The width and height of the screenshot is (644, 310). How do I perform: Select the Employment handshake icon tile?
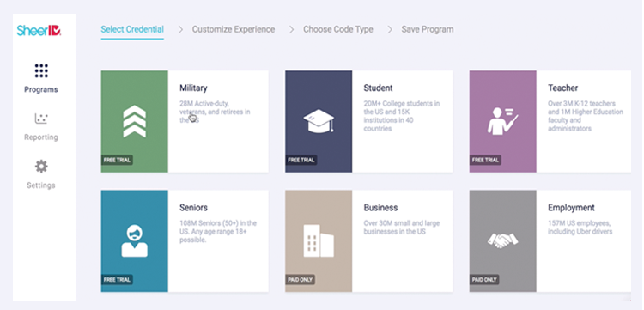502,241
